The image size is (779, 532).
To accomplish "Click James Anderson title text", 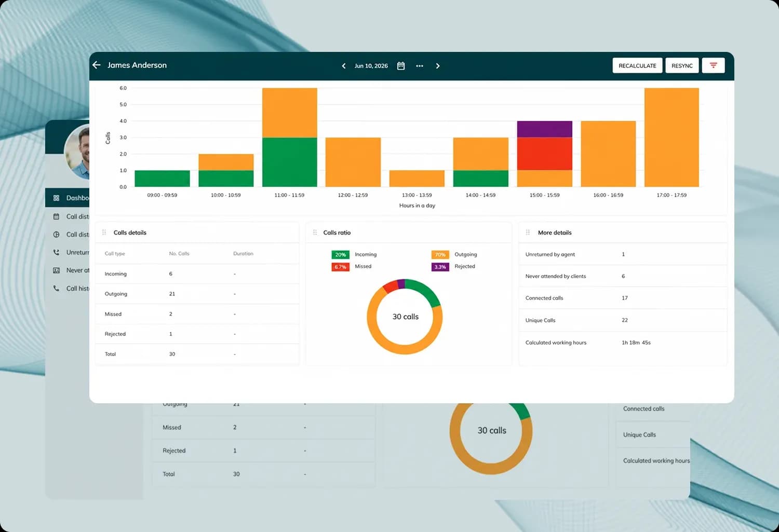I will tap(137, 65).
